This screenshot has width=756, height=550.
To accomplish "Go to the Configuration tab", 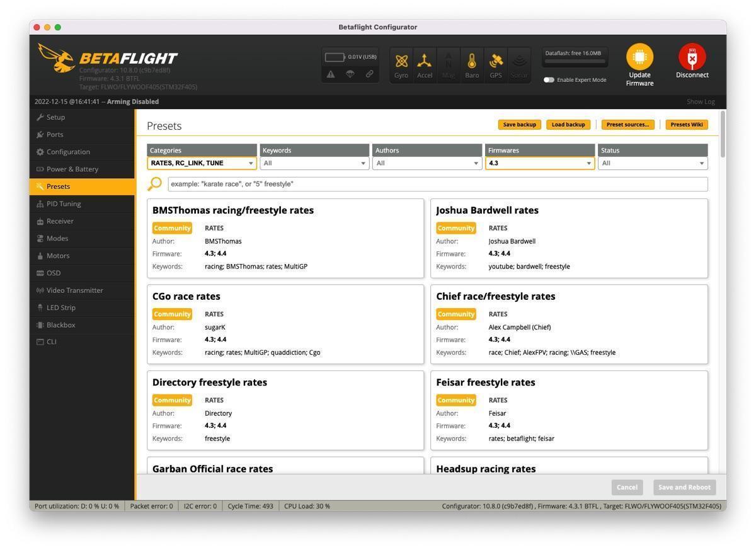I will [x=82, y=152].
